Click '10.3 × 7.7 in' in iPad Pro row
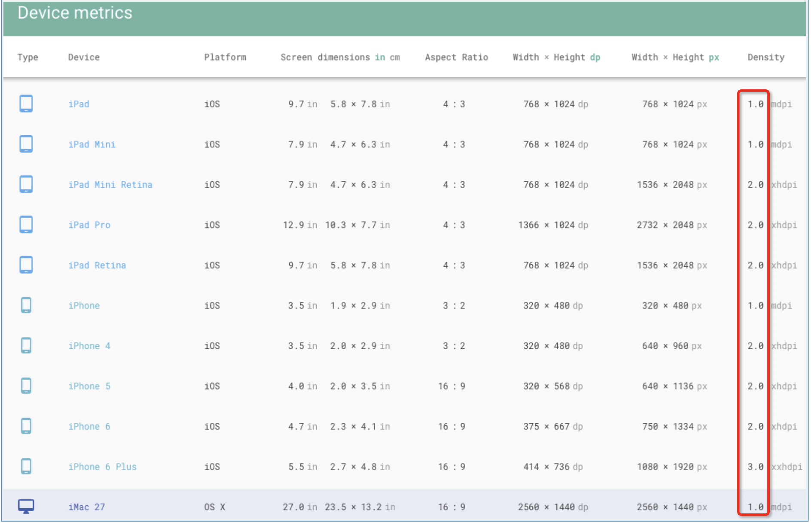Screen dimensions: 812x525 (x=357, y=225)
